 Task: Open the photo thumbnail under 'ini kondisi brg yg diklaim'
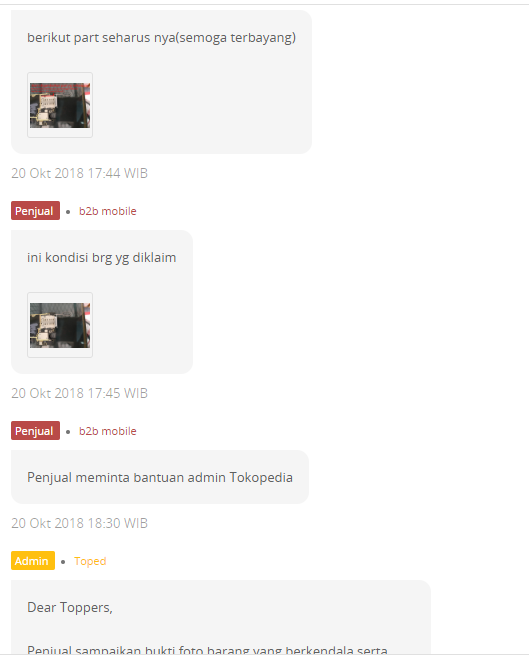tap(60, 325)
